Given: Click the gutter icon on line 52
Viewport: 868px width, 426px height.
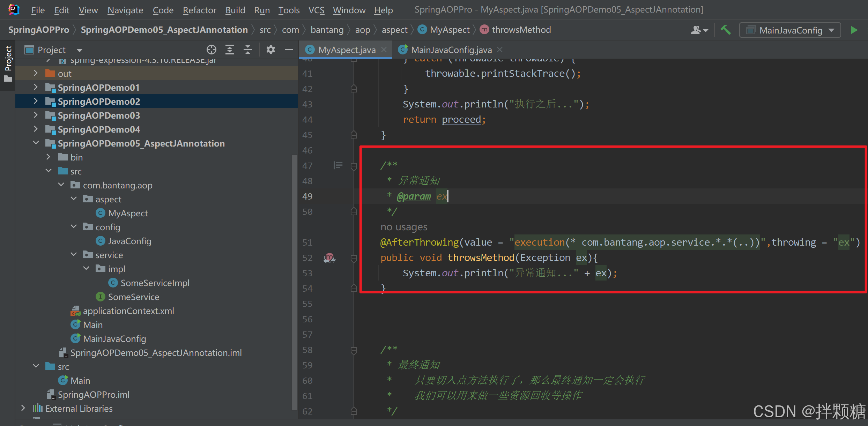Looking at the screenshot, I should [329, 258].
